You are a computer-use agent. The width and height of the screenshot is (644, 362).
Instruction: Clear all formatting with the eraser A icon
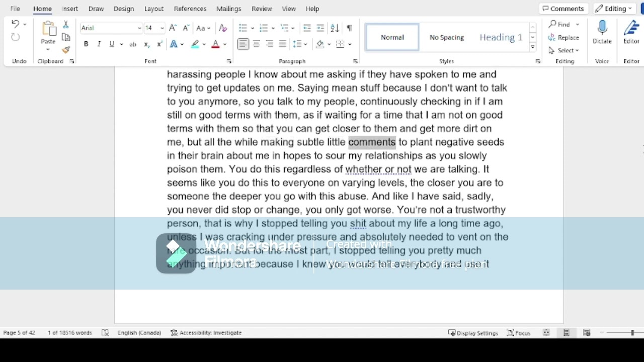click(223, 28)
